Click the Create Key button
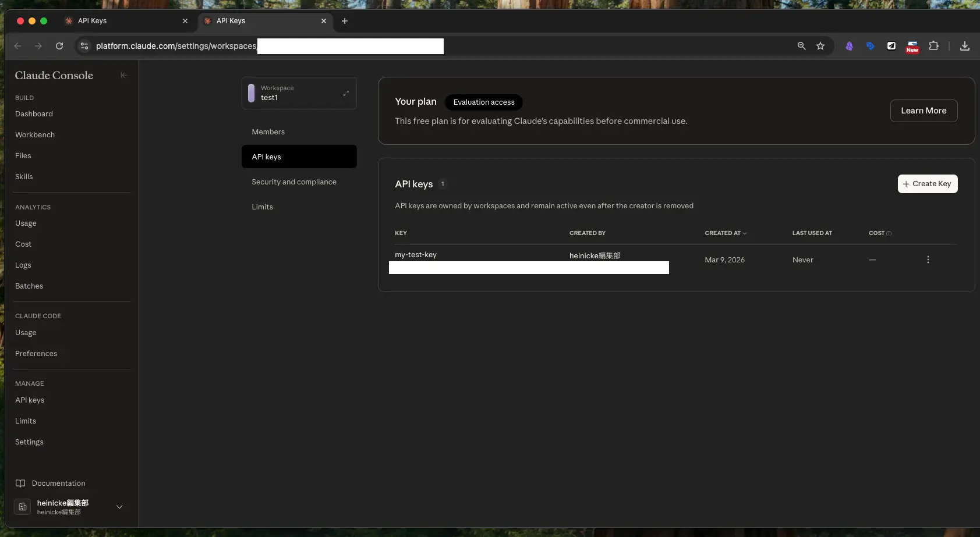The width and height of the screenshot is (980, 537). (x=927, y=184)
